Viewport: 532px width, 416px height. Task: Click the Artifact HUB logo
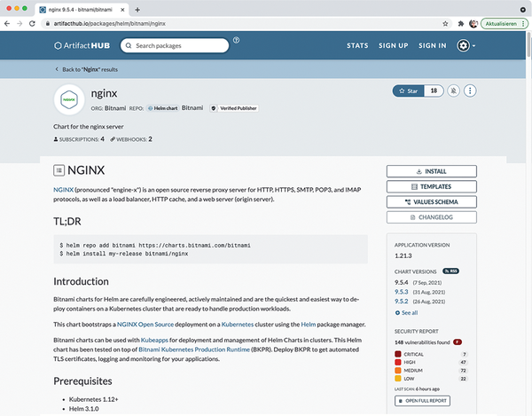82,45
